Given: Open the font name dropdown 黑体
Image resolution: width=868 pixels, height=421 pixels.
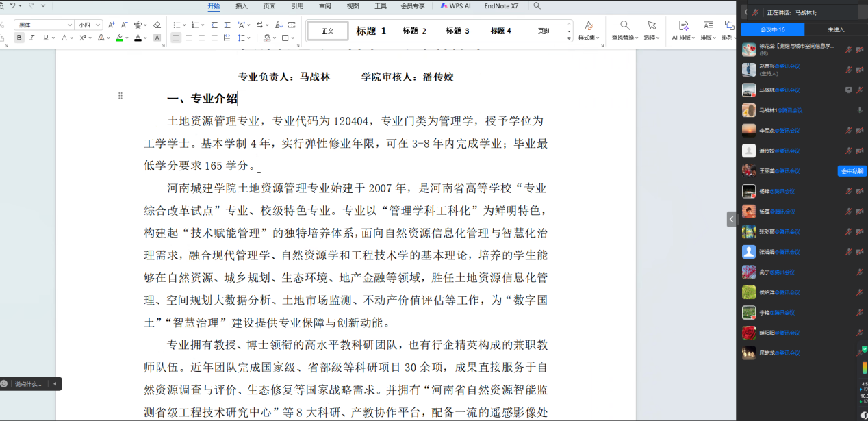Looking at the screenshot, I should pyautogui.click(x=43, y=25).
